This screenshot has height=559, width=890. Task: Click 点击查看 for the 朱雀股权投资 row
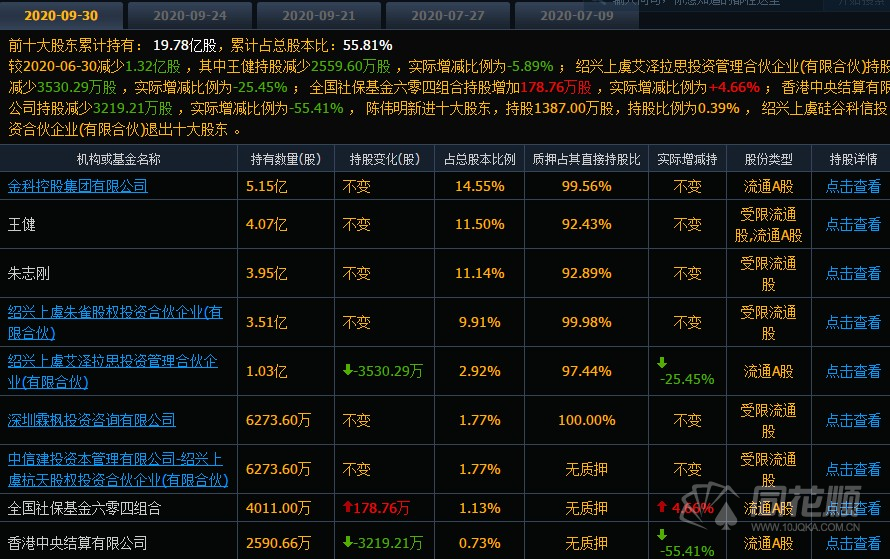(853, 322)
